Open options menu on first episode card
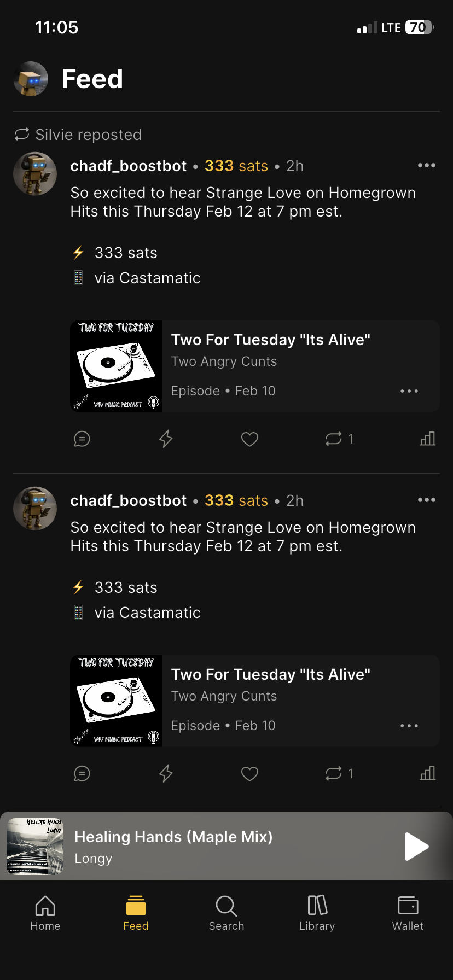 pyautogui.click(x=409, y=391)
